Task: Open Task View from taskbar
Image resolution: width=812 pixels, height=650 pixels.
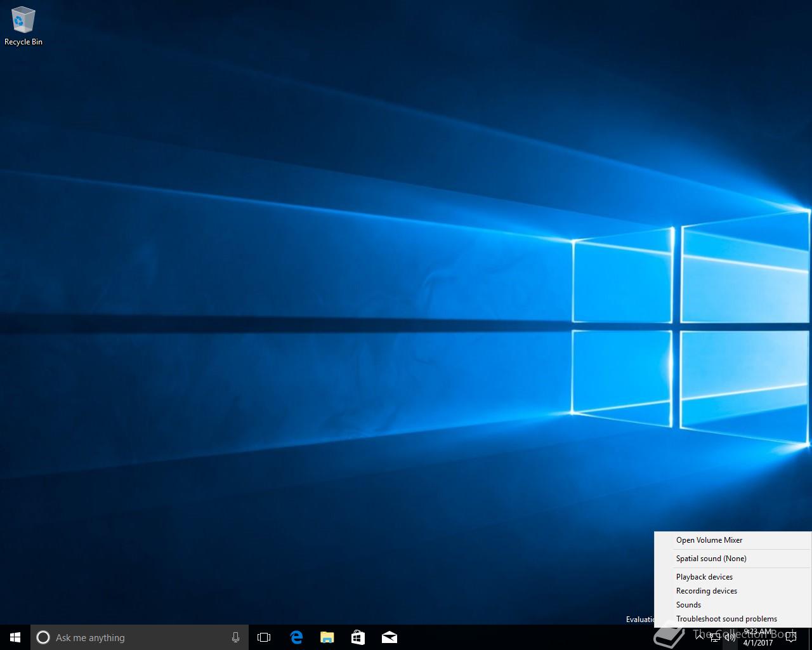Action: 264,637
